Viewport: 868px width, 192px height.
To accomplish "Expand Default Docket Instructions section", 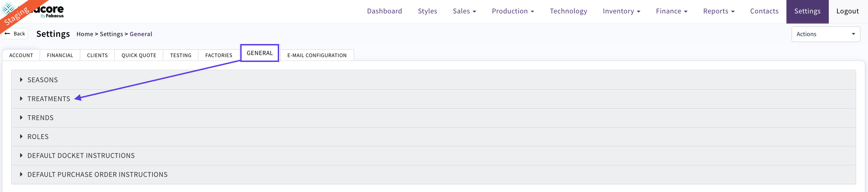I will [x=81, y=156].
